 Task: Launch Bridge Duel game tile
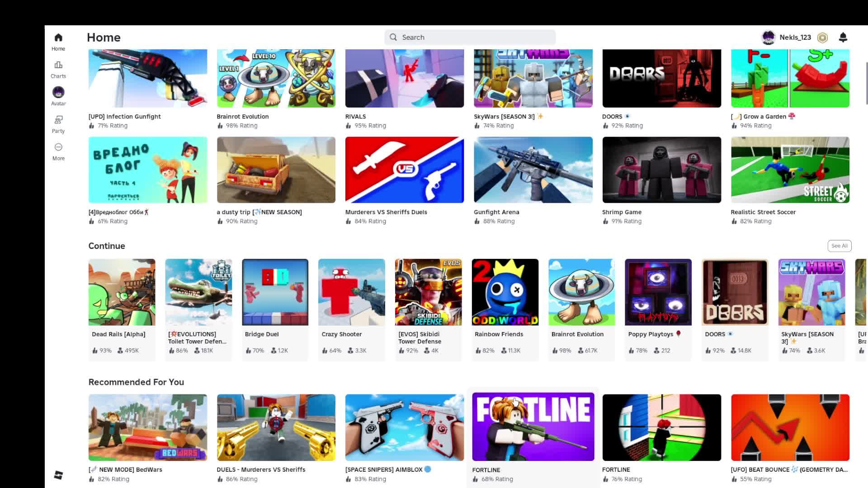[275, 292]
